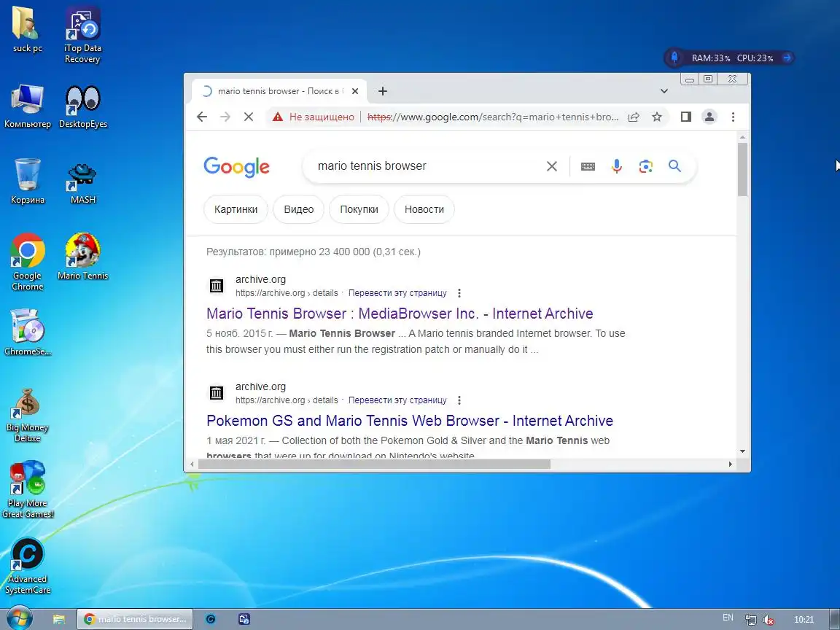Click the muted volume tray icon
Image resolution: width=840 pixels, height=630 pixels.
(769, 620)
